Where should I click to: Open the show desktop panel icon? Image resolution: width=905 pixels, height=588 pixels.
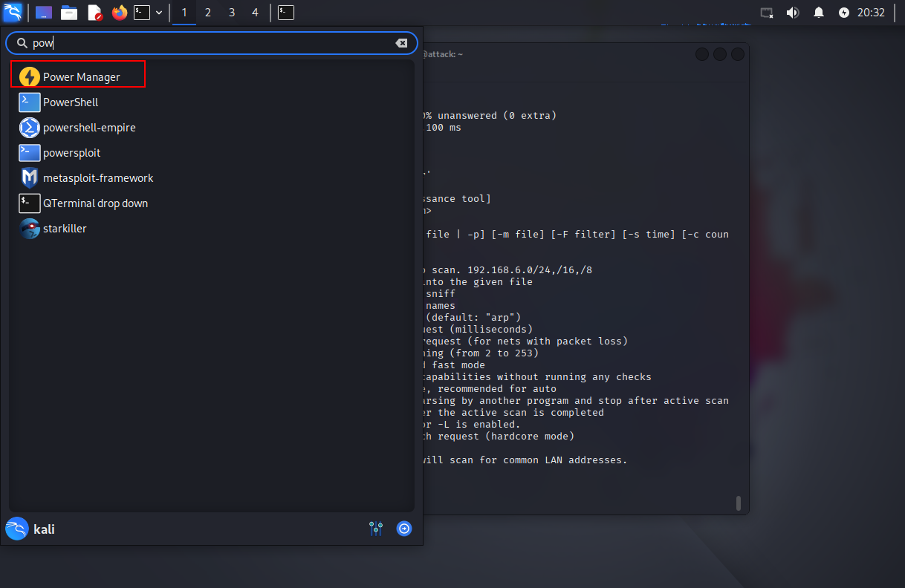pos(44,13)
